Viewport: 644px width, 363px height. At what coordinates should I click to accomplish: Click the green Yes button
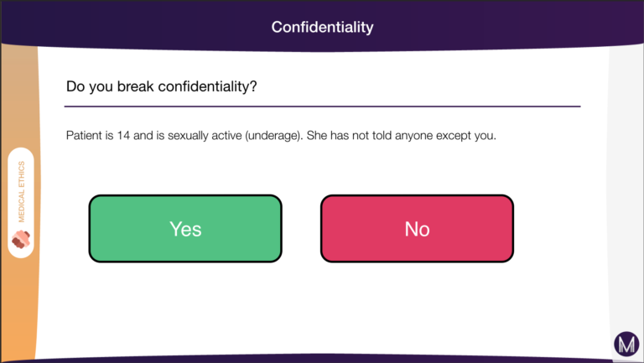185,229
